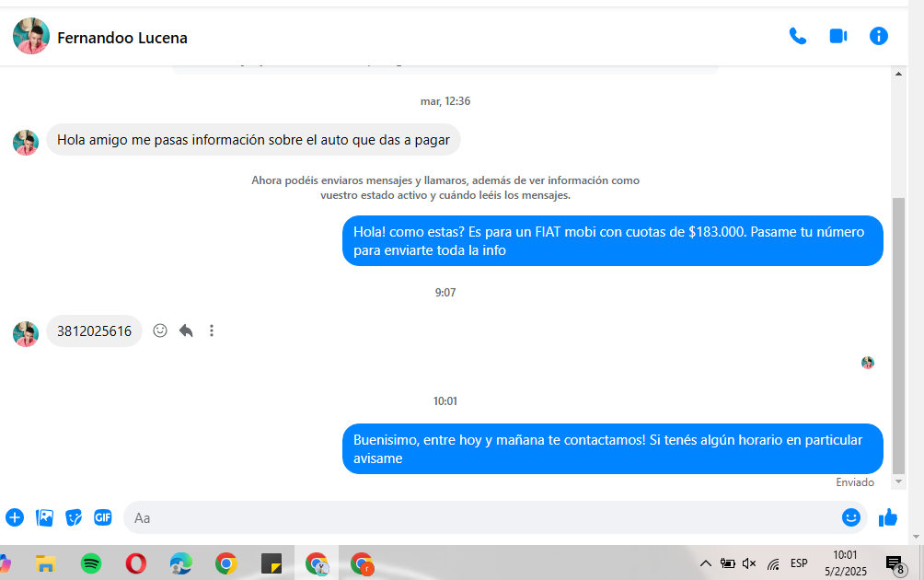Screen dimensions: 924x580
Task: Open the plus menu for more actions
Action: click(x=15, y=517)
